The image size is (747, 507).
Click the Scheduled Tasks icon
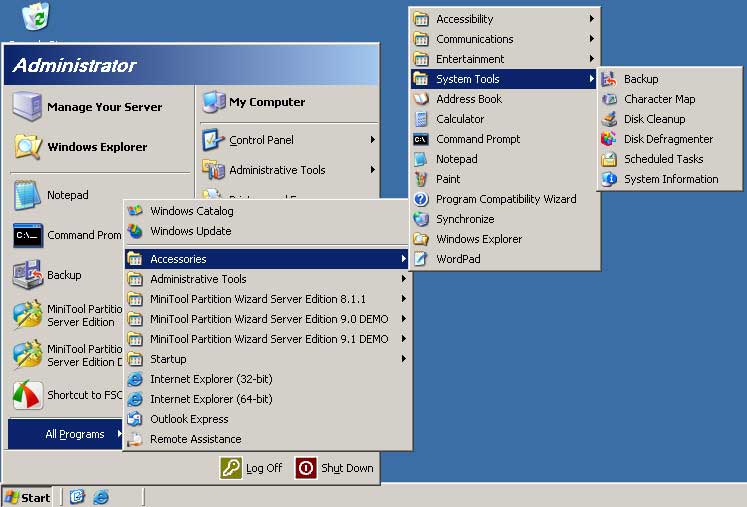click(x=609, y=159)
